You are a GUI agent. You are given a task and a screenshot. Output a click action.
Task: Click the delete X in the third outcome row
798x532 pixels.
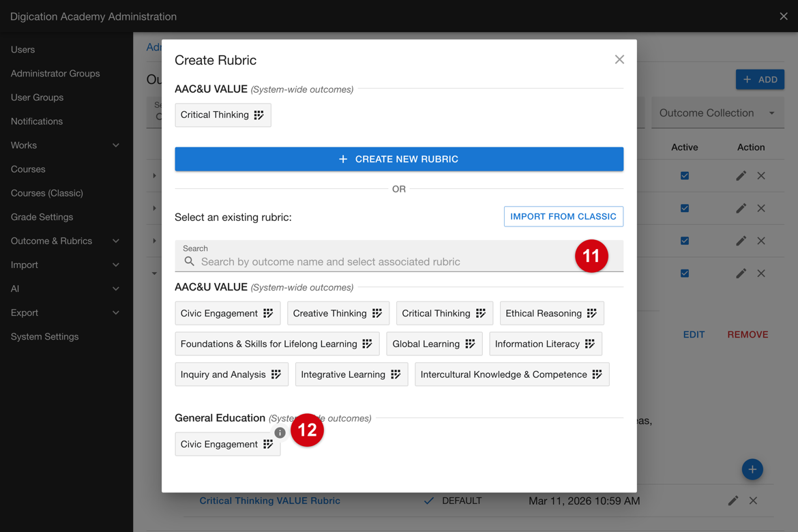761,241
